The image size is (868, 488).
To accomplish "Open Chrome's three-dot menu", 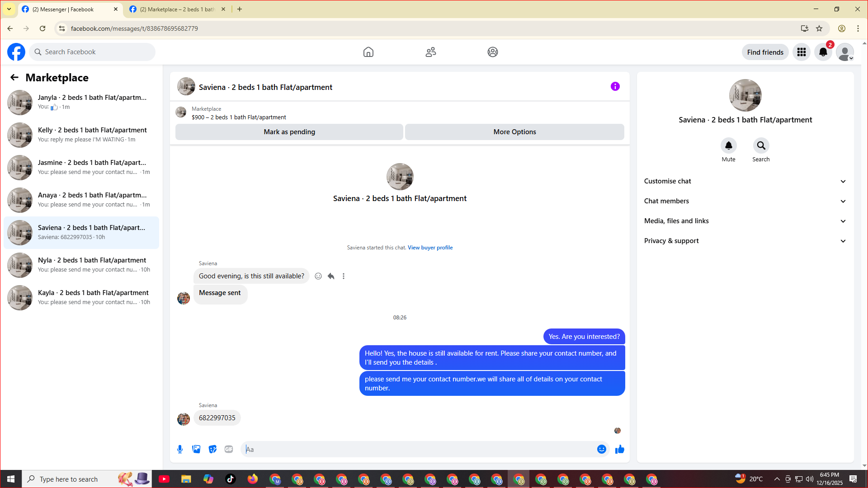I will pos(858,28).
